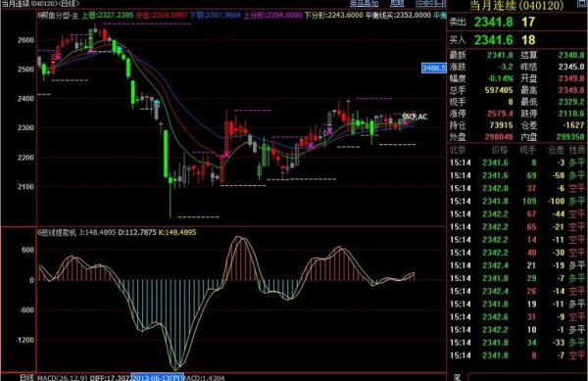Click the blue 2486.5 price tag on the chart
This screenshot has height=381, width=588.
pos(434,68)
